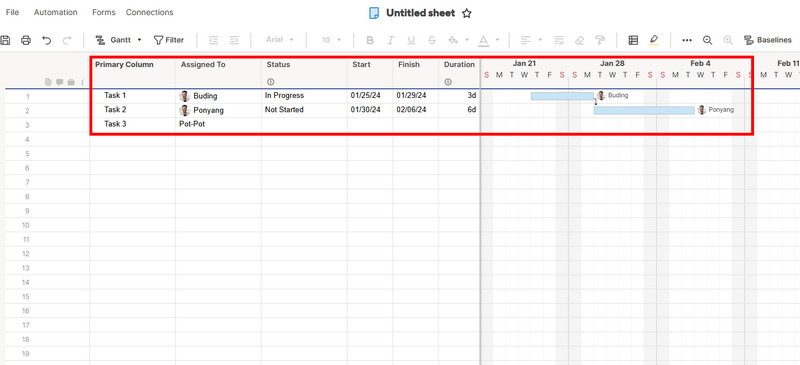Click the 01/29/24 finish date cell
Viewport: 800px width, 365px height.
pyautogui.click(x=415, y=95)
